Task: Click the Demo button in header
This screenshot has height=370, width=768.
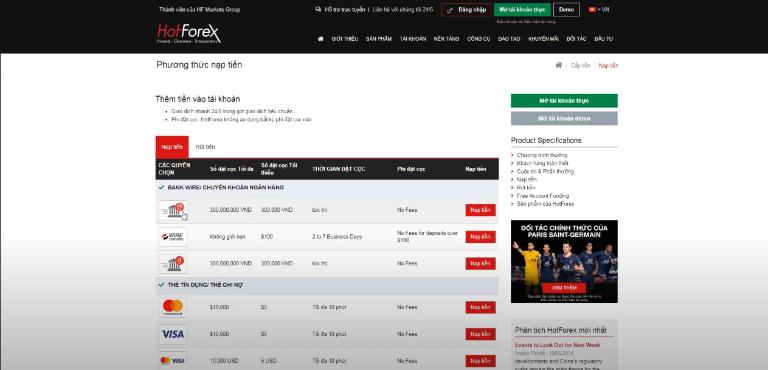Action: pos(566,10)
